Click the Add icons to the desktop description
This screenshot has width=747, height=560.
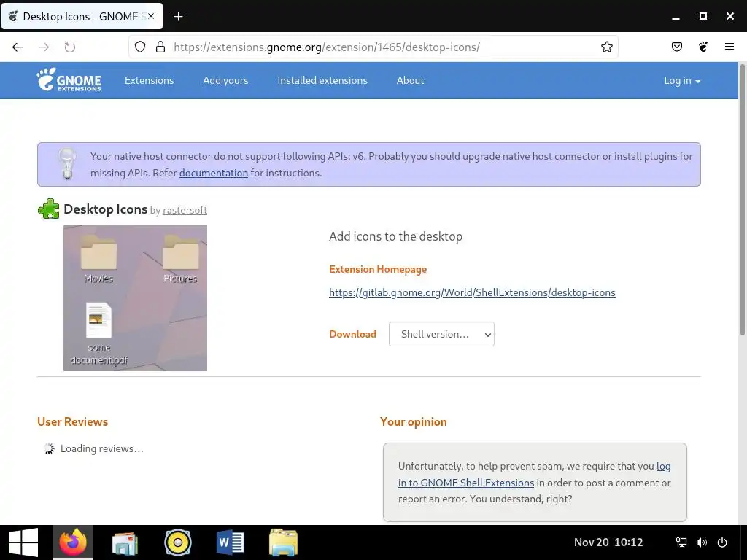point(395,237)
